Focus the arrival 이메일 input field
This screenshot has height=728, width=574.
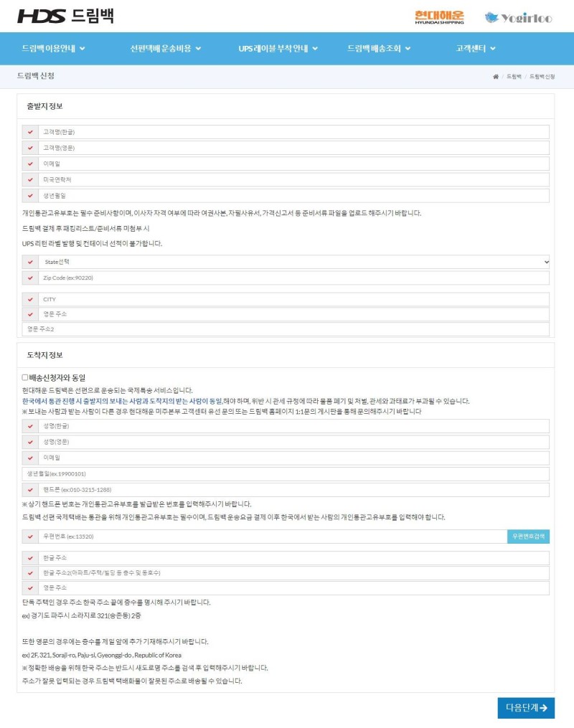(x=294, y=458)
